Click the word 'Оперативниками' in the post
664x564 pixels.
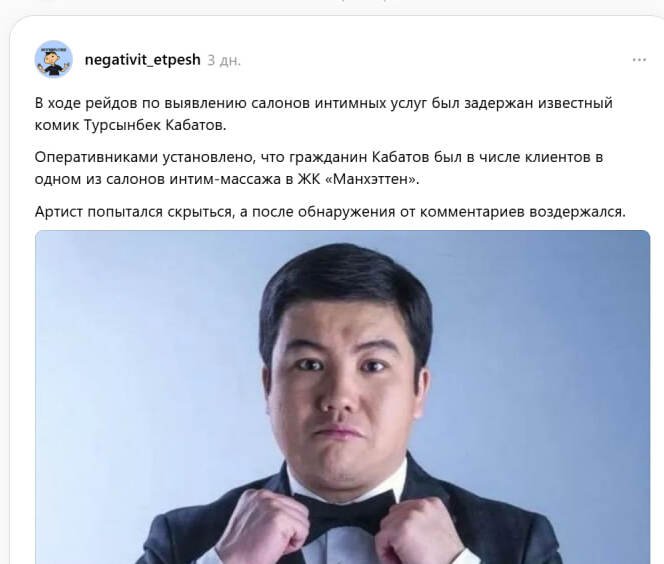[96, 158]
